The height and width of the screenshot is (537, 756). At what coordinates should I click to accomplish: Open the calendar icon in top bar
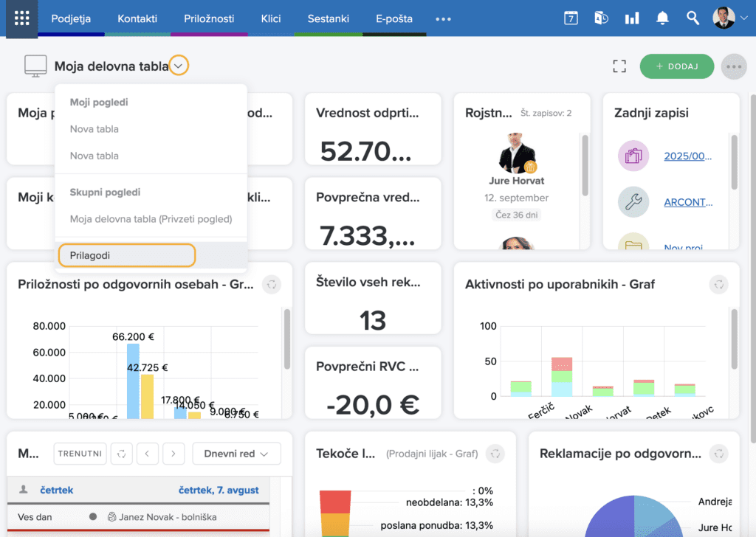coord(571,18)
